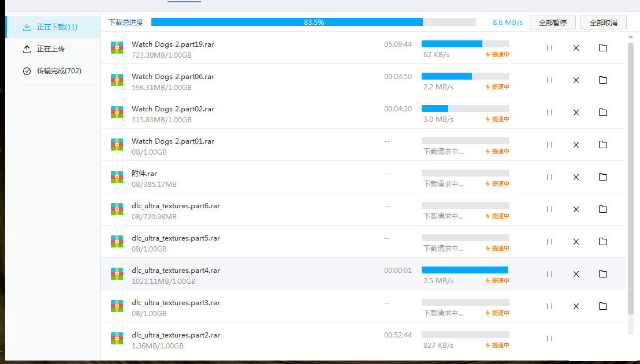Cancel dlc_ultra_textures.part5.rar download
The image size is (640, 364).
click(576, 242)
